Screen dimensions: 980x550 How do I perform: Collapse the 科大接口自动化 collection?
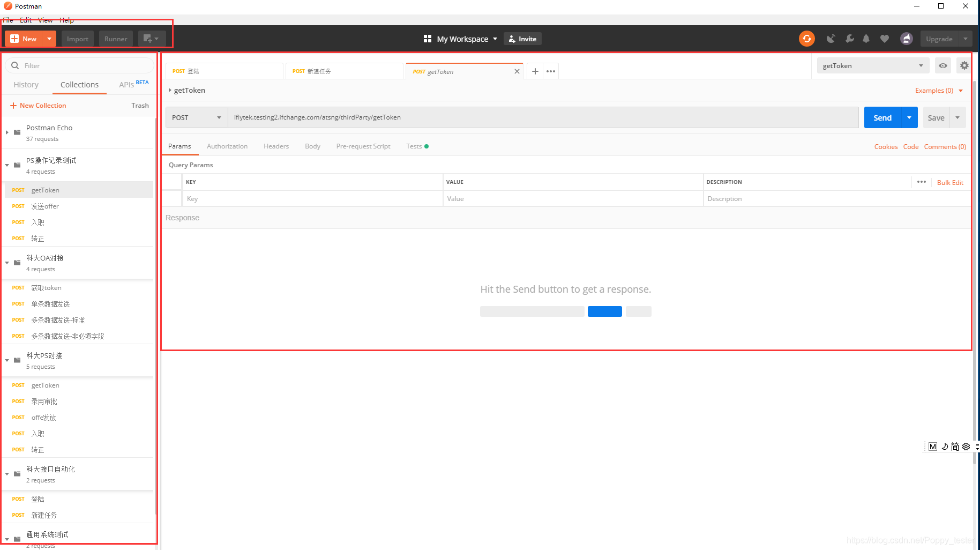pos(7,474)
